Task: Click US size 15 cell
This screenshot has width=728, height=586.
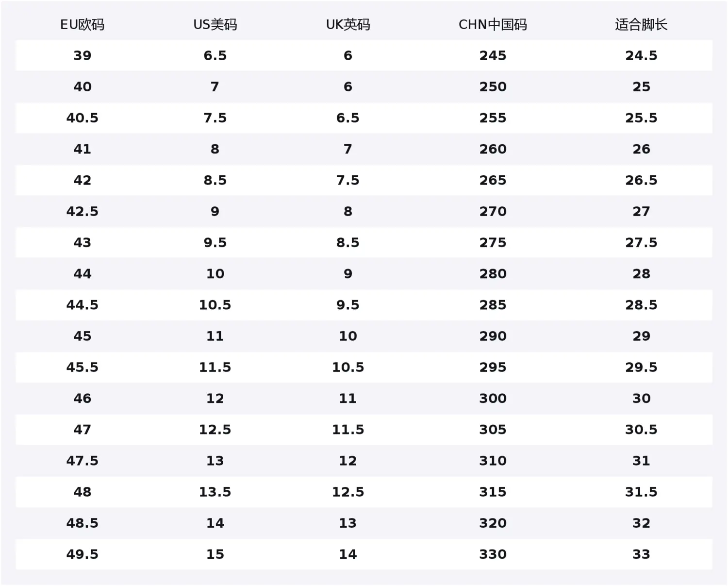Action: coord(215,554)
